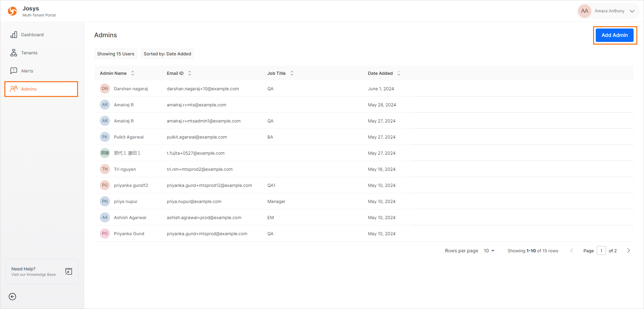Click the Showing 15 Users chip
This screenshot has width=644, height=309.
pyautogui.click(x=116, y=54)
